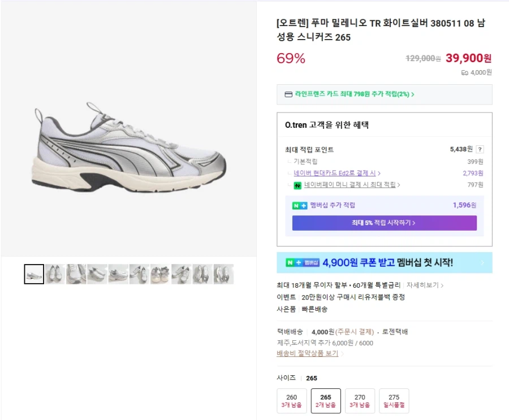Select the second shoe thumbnail image

pyautogui.click(x=55, y=274)
